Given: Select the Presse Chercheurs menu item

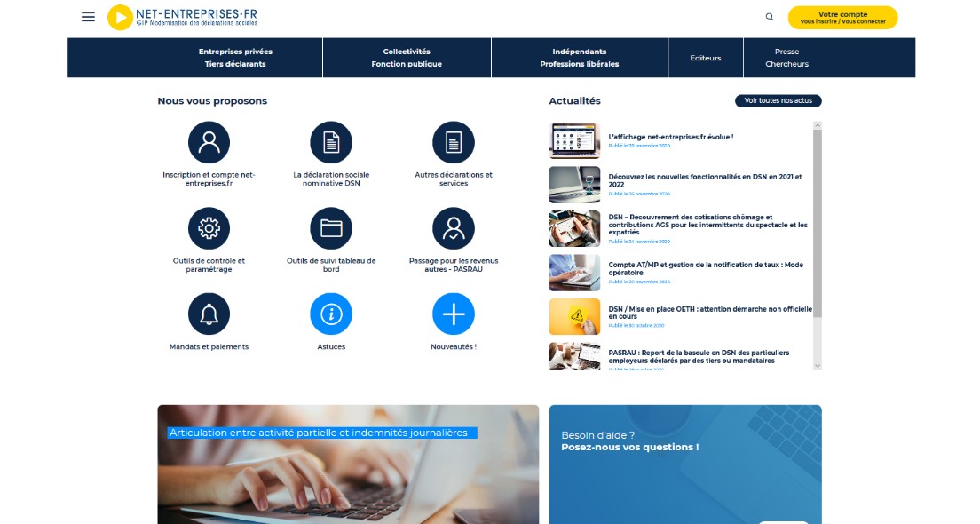Looking at the screenshot, I should coord(786,58).
